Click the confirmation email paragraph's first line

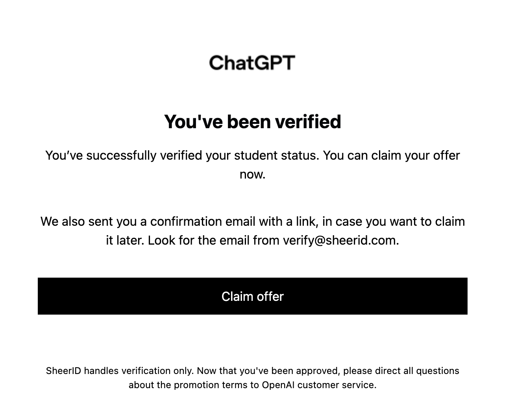point(252,221)
